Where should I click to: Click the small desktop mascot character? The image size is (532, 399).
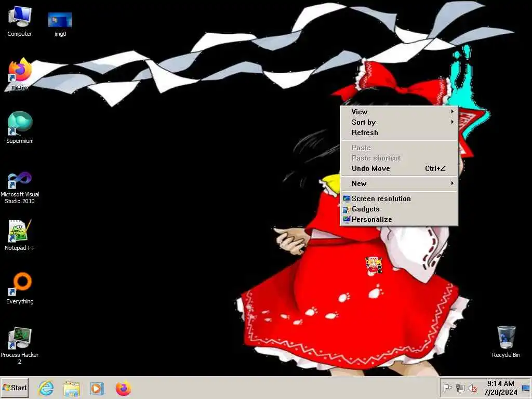[x=374, y=265]
